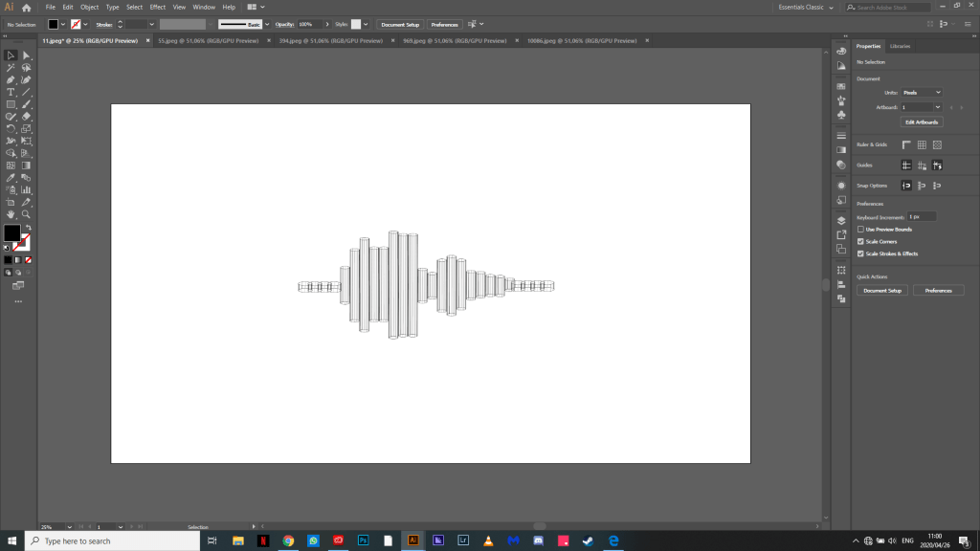980x551 pixels.
Task: Activate the Zoom tool
Action: coord(27,214)
